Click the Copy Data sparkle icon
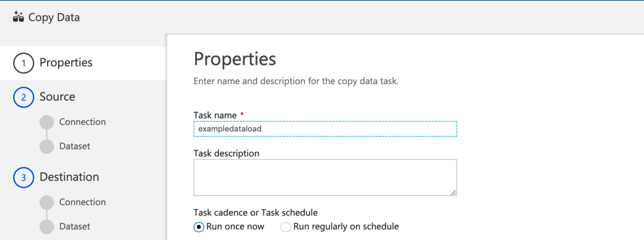Viewport: 644px width, 240px height. tap(18, 17)
